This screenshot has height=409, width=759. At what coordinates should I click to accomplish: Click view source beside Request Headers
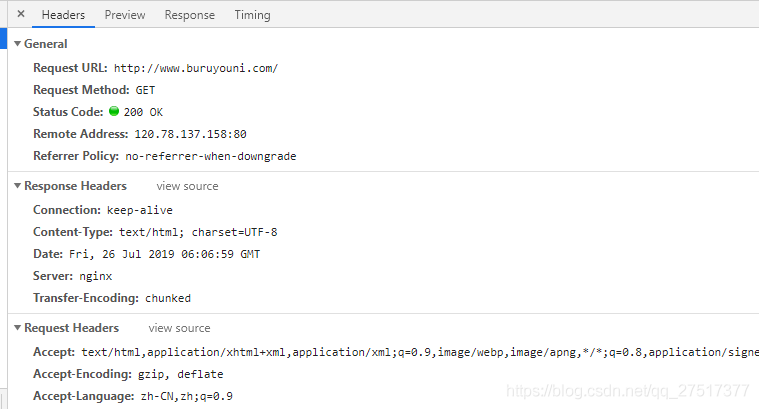(180, 328)
